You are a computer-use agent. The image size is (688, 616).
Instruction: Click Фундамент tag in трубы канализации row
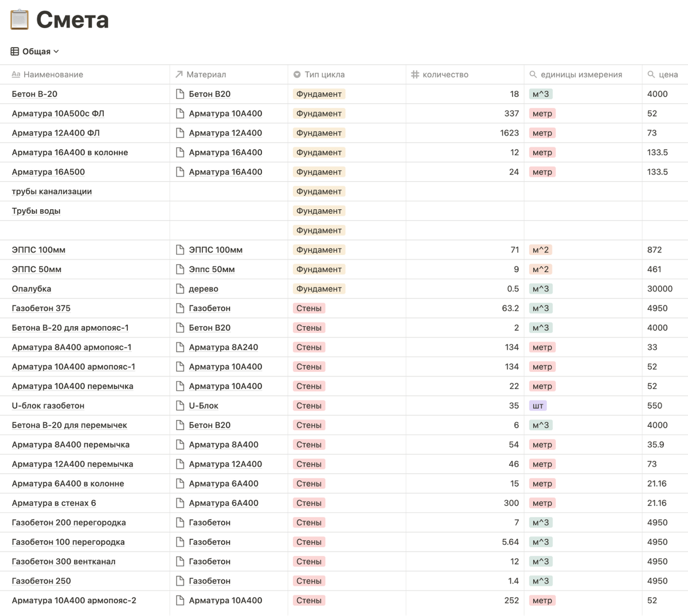tap(319, 191)
